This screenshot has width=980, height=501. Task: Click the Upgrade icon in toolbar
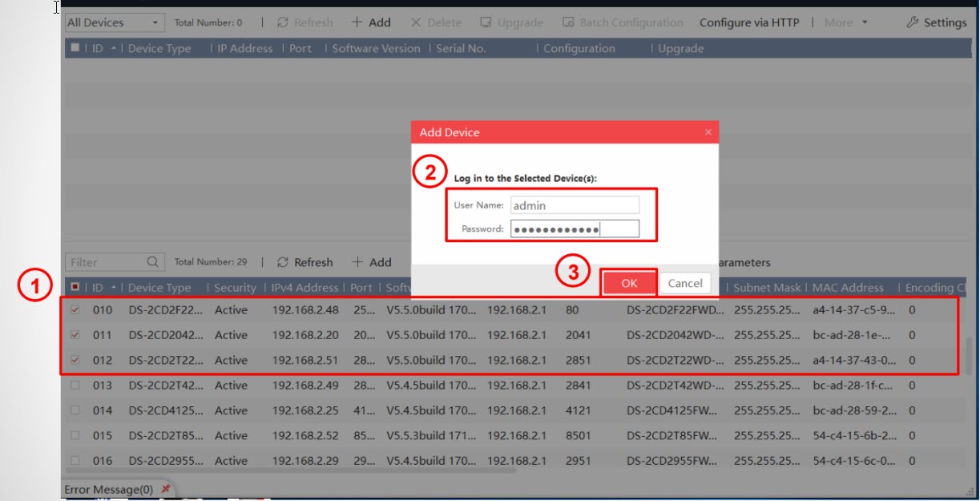[x=486, y=22]
